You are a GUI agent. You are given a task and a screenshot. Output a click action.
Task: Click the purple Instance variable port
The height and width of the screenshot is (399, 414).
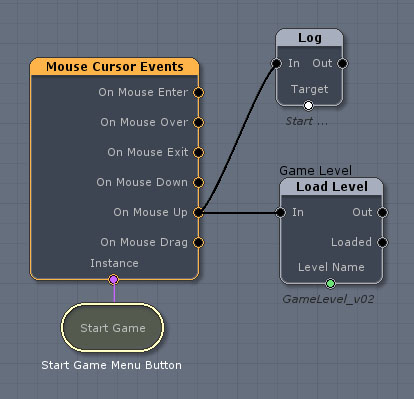(114, 279)
